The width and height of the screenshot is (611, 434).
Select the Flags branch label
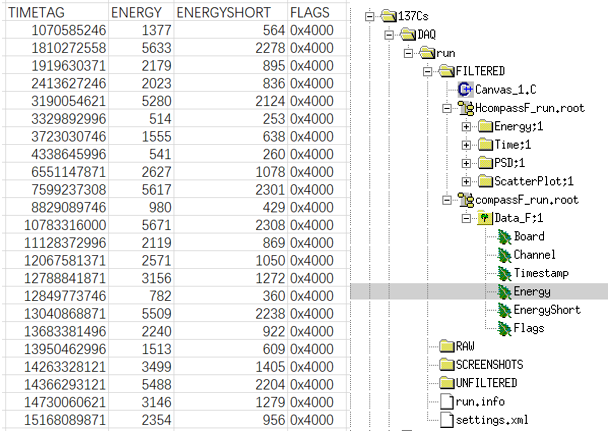tap(529, 328)
